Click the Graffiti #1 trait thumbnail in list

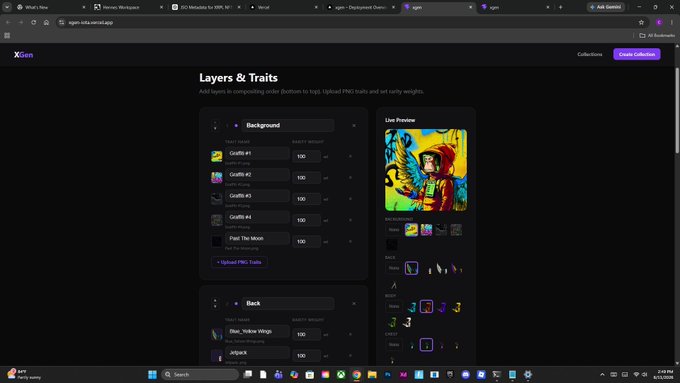[216, 156]
